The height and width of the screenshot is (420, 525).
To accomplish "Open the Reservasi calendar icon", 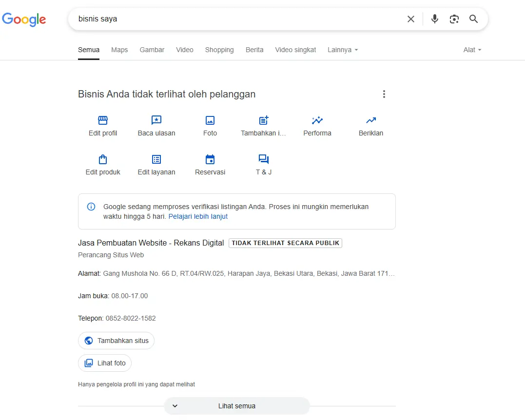I will [x=210, y=159].
